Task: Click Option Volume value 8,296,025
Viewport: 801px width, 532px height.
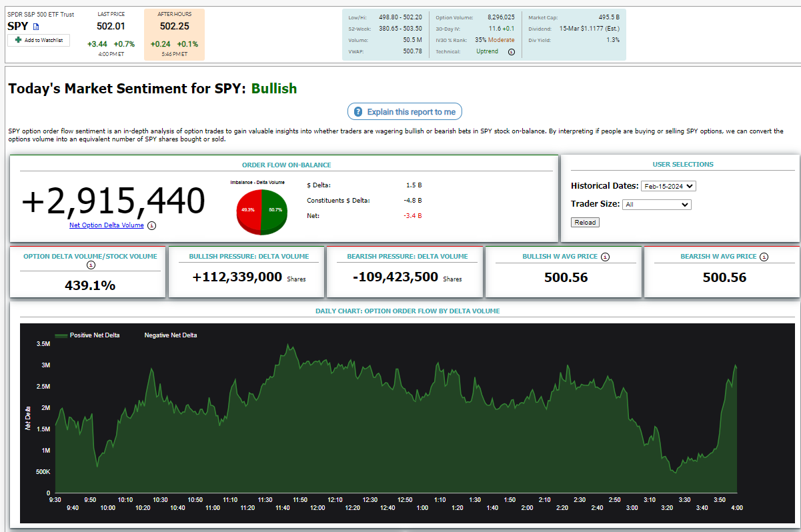Action: click(x=500, y=17)
